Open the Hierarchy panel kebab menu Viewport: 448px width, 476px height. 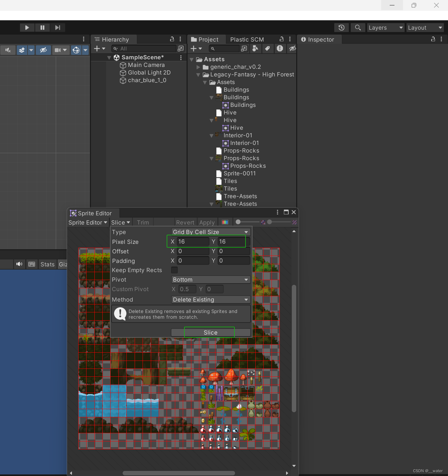(x=180, y=39)
